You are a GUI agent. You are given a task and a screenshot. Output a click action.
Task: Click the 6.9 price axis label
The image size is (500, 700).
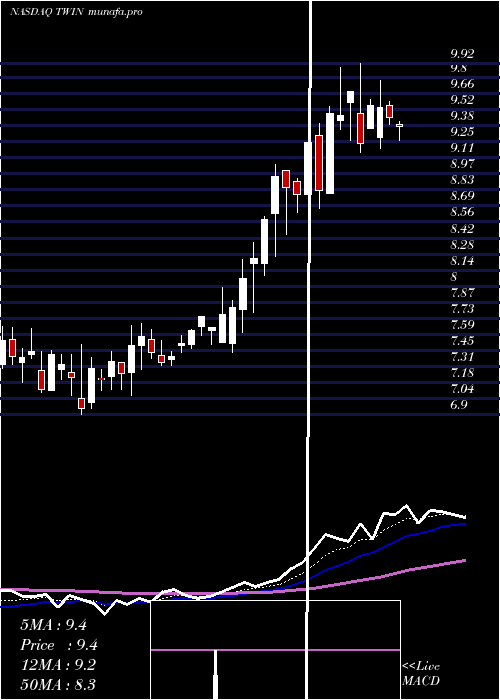(x=459, y=404)
